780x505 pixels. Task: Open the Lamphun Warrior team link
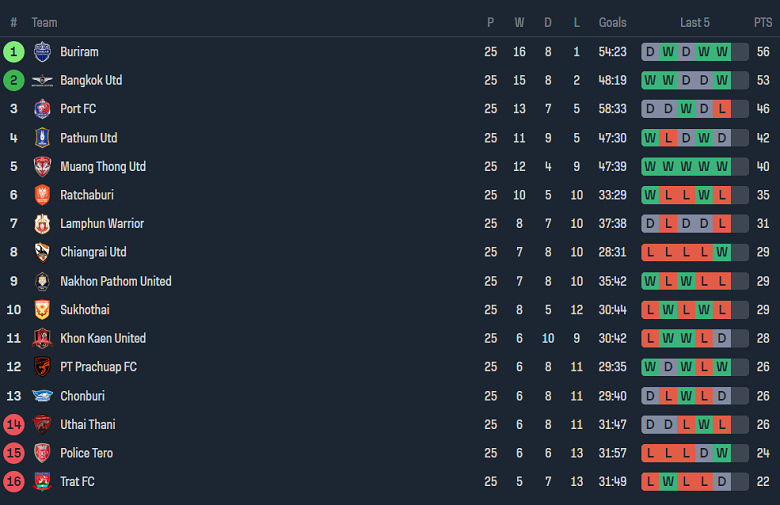101,224
